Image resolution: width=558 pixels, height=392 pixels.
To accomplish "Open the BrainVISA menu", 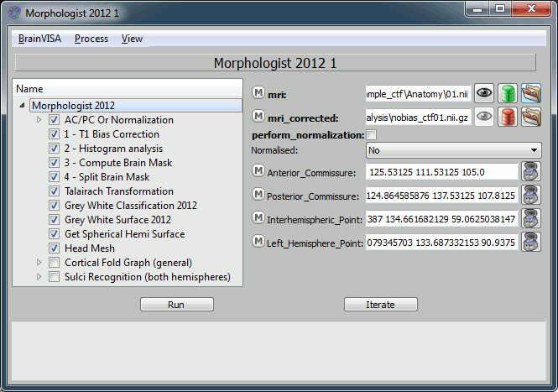I will pos(39,39).
